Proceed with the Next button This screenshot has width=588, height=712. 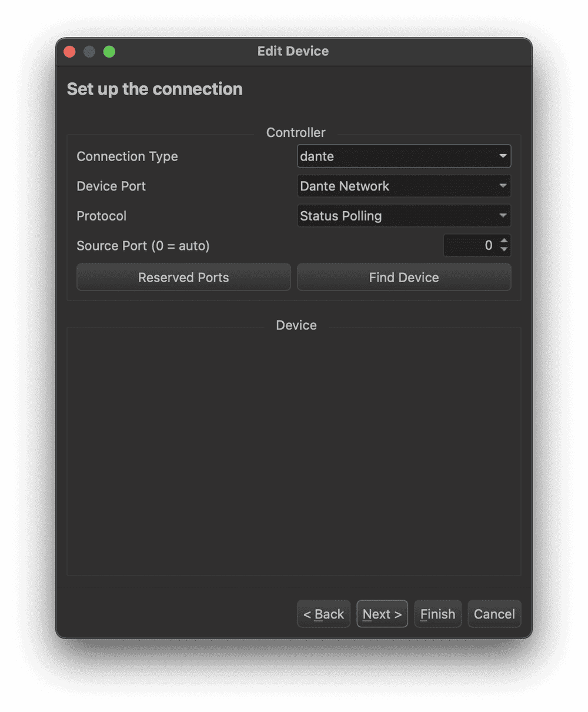tap(382, 614)
